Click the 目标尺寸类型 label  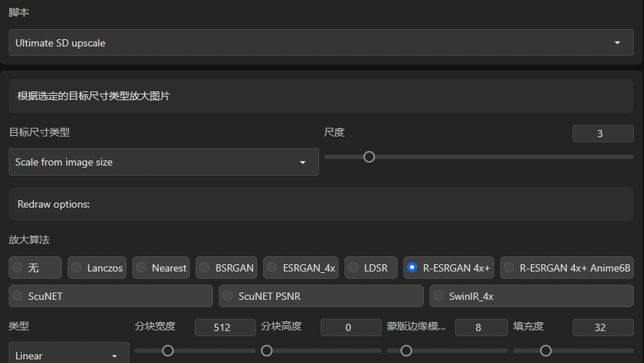(x=39, y=132)
